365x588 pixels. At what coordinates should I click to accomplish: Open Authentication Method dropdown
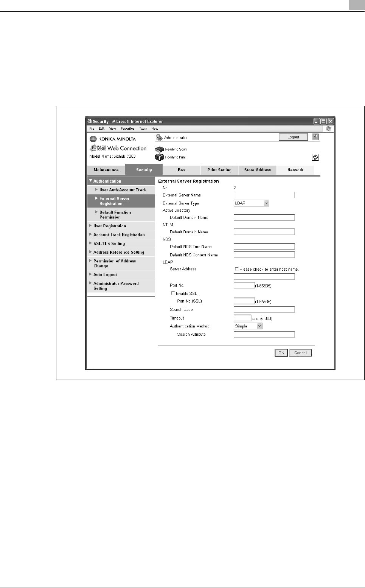click(248, 326)
